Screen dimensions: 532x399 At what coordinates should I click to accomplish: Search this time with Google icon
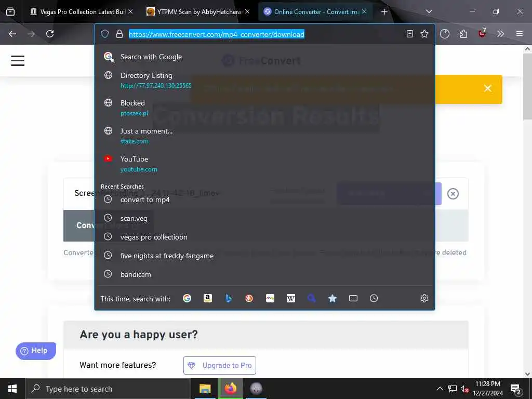[187, 298]
